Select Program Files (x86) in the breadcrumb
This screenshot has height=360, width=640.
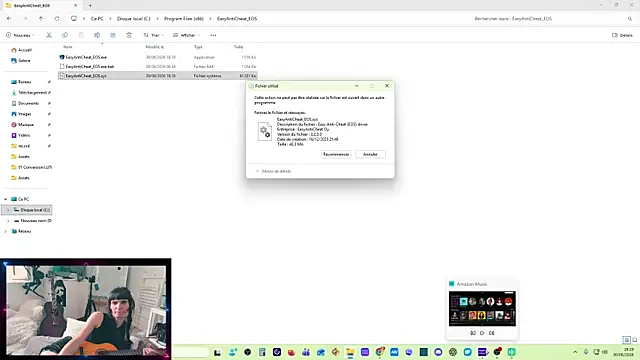(x=184, y=18)
